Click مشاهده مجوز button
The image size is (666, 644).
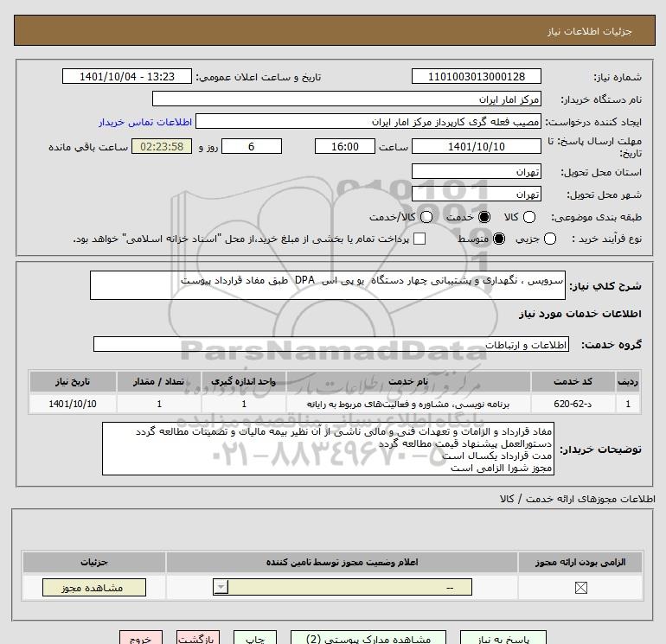[x=94, y=588]
